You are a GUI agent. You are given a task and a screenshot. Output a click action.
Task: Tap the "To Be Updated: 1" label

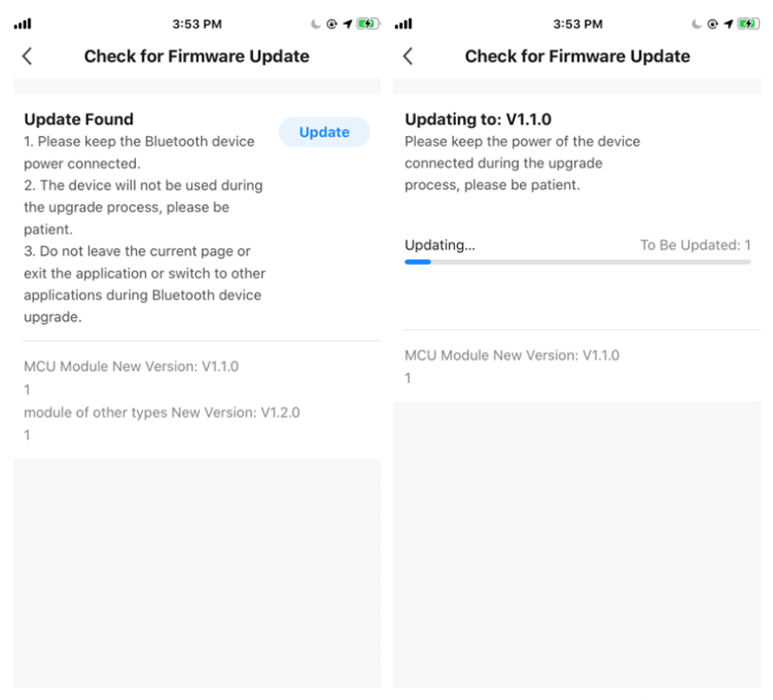(696, 245)
